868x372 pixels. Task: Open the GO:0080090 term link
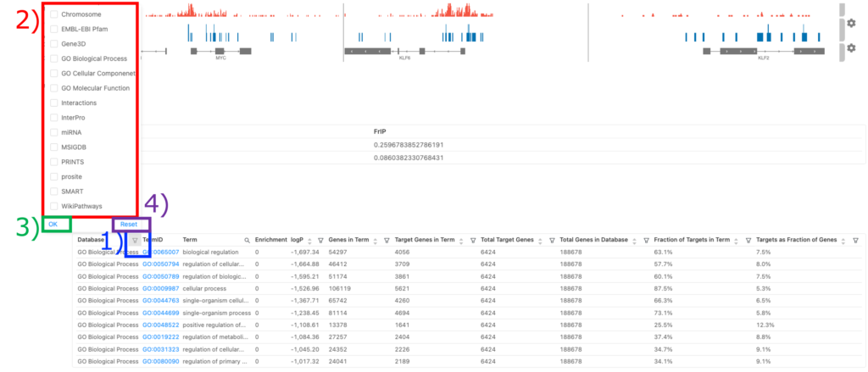(160, 362)
